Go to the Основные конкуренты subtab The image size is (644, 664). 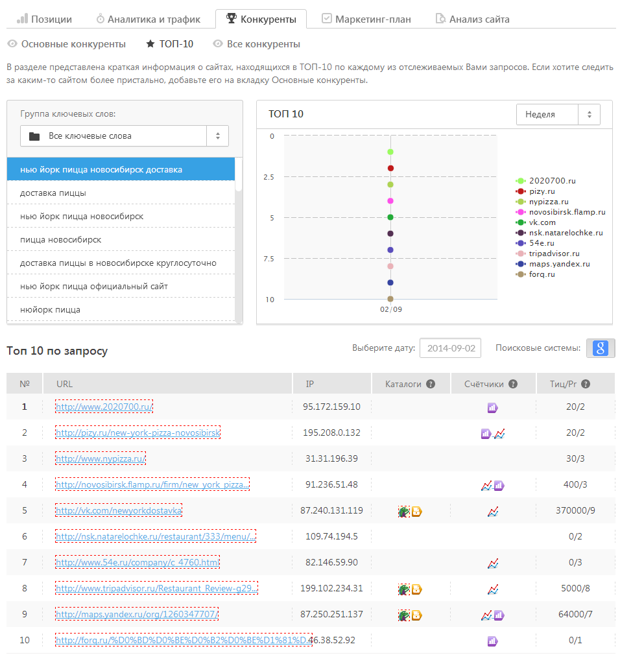[x=67, y=44]
